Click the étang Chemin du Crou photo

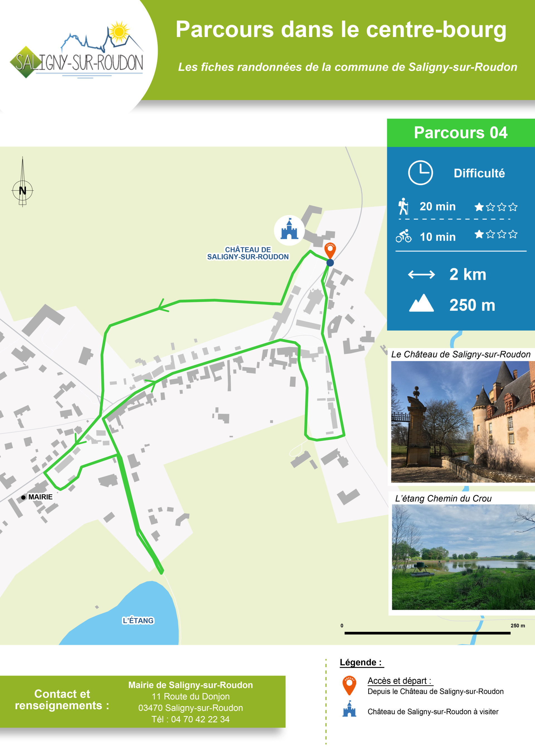tap(463, 557)
